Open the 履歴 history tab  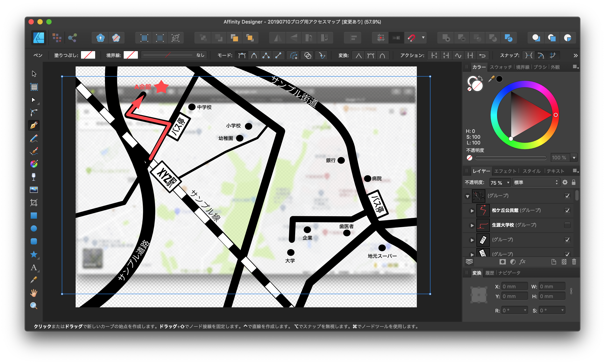(x=489, y=273)
